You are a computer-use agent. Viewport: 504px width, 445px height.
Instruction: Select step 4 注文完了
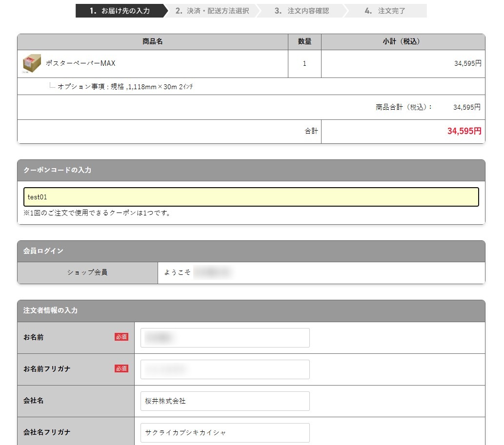point(385,11)
